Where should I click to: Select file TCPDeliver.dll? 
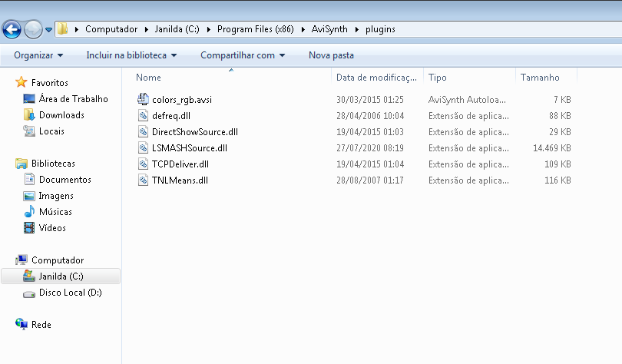coord(180,164)
